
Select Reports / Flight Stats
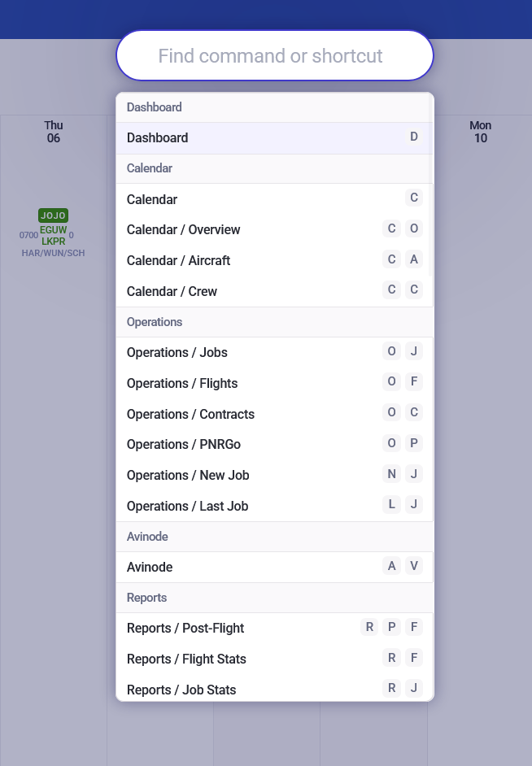274,659
